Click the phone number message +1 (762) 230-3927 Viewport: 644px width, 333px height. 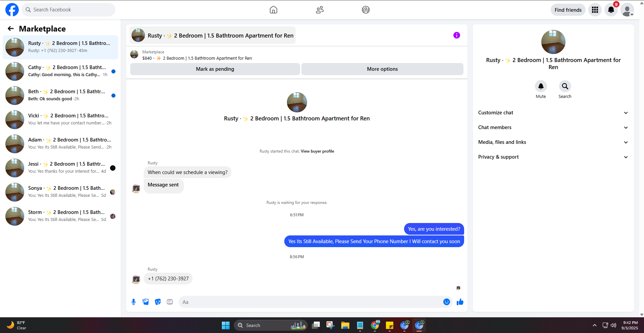pos(168,279)
